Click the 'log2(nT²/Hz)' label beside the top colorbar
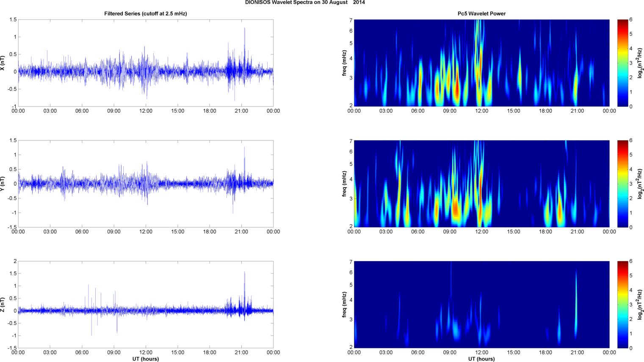644x362 pixels. (x=640, y=63)
